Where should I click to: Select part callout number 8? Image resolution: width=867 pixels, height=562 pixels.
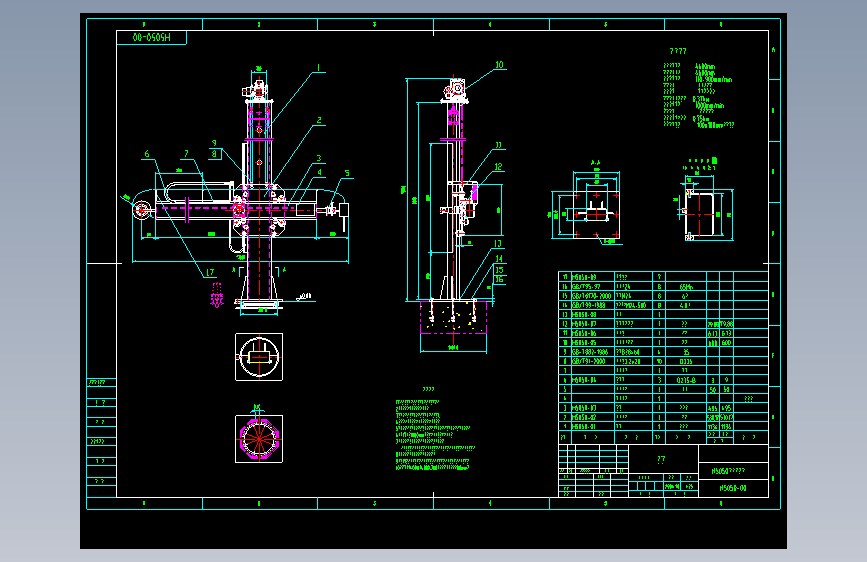click(x=215, y=154)
